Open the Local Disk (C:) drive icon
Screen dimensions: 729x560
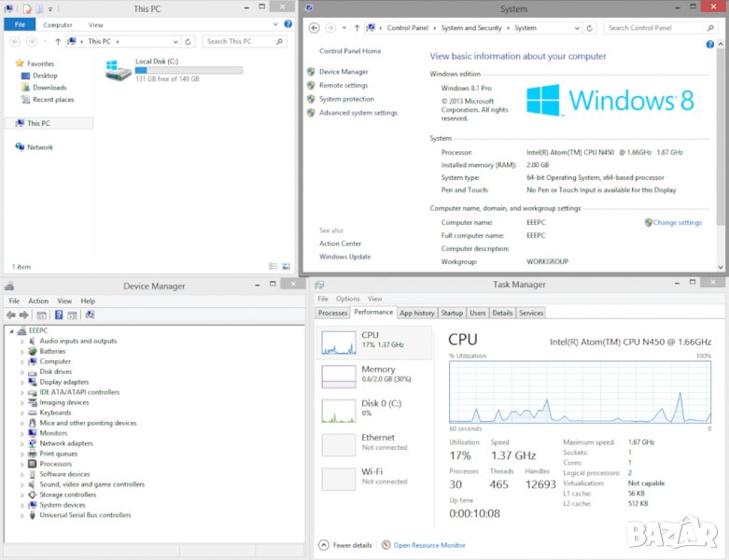pos(119,70)
